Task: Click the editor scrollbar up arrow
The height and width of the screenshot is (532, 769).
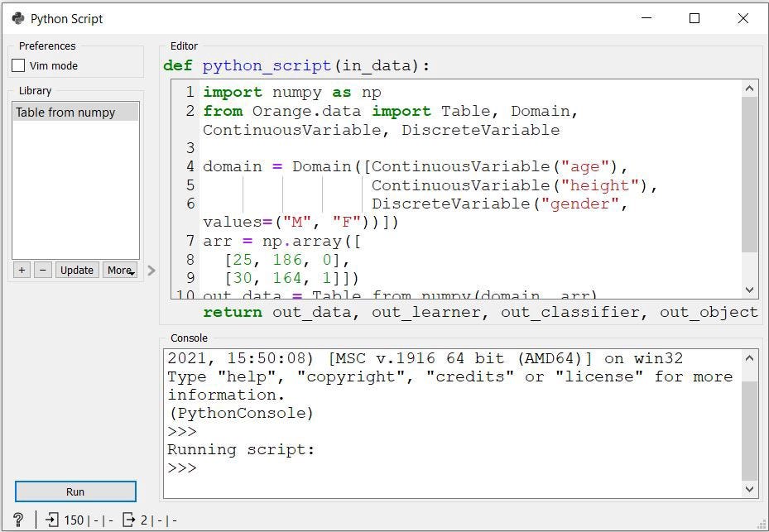Action: pyautogui.click(x=750, y=87)
